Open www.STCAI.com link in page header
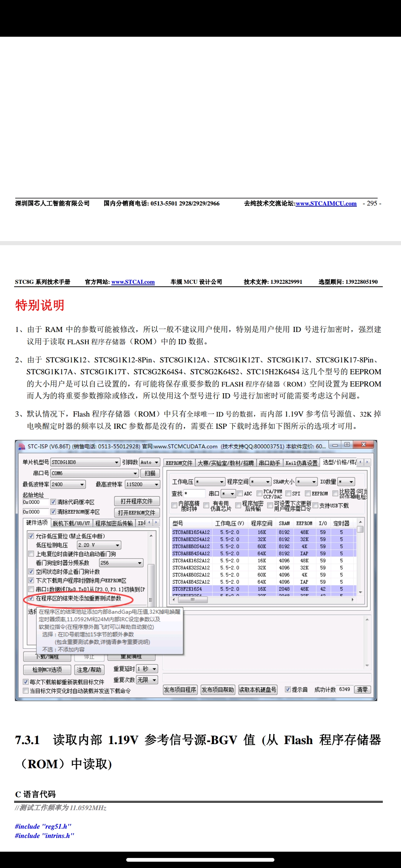 (x=133, y=282)
